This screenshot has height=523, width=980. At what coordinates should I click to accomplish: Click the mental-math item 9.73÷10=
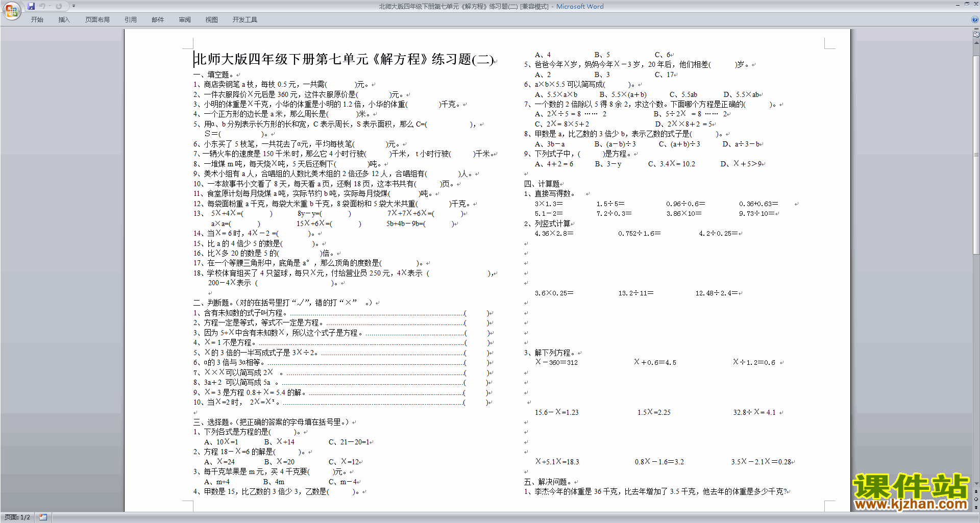tap(757, 213)
